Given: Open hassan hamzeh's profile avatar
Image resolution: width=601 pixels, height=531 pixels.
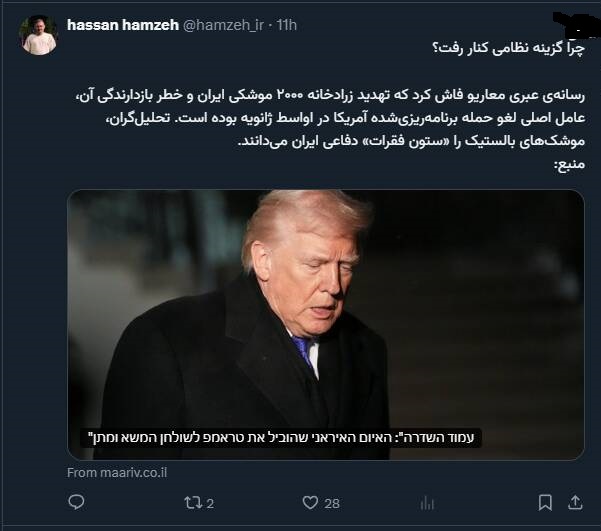Looking at the screenshot, I should [38, 35].
